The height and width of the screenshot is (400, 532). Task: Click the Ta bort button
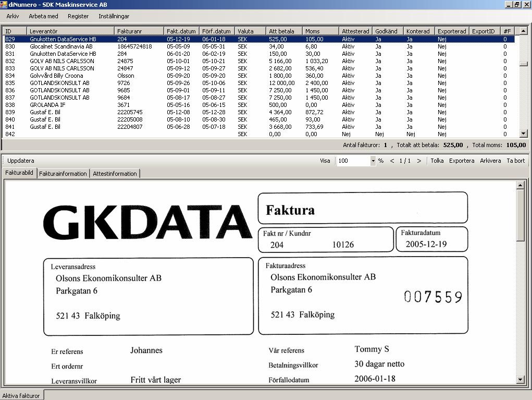(515, 161)
